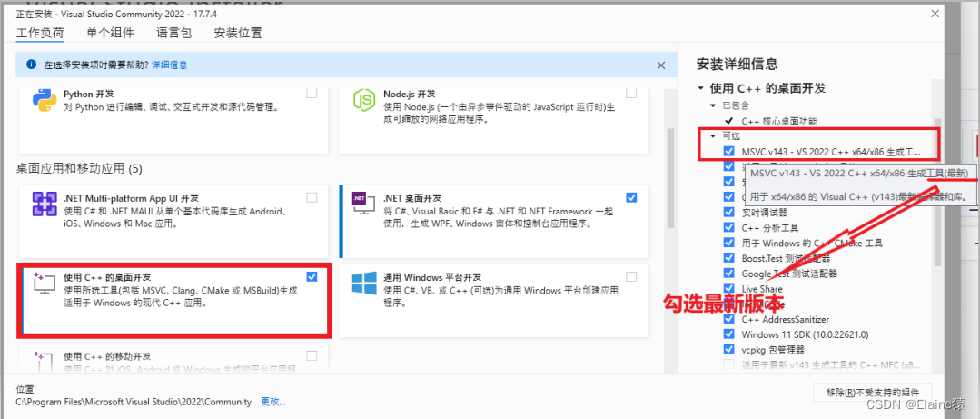This screenshot has height=419, width=980.
Task: Click the Python 开发 title text
Action: pos(89,94)
